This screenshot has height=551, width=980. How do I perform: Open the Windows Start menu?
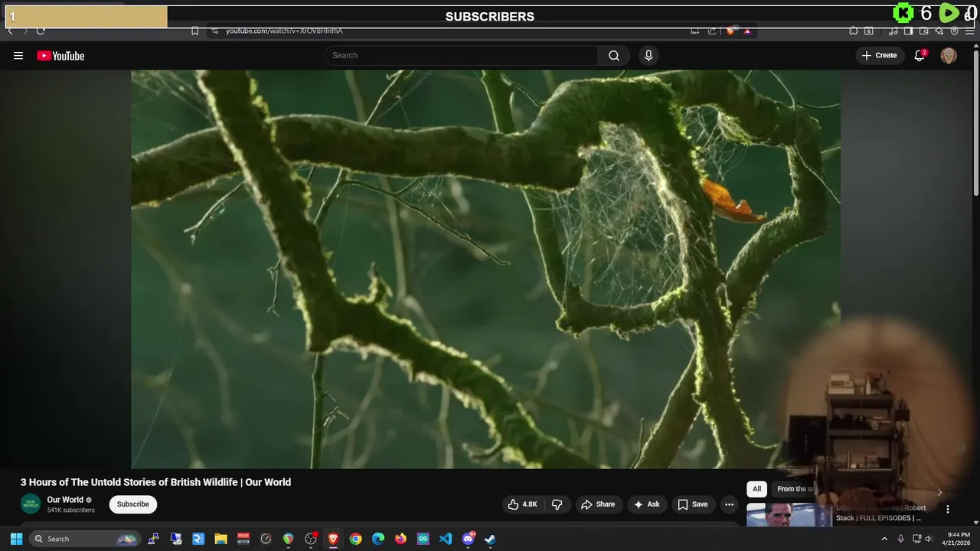tap(16, 539)
